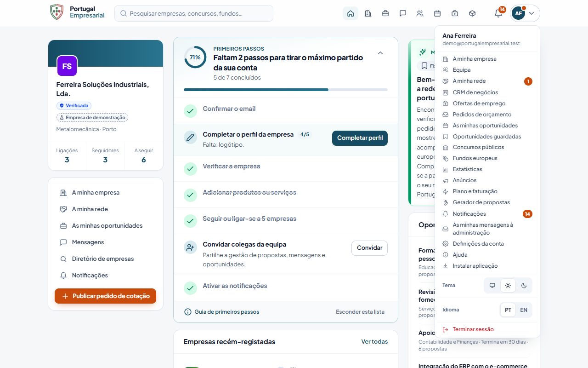Image resolution: width=588 pixels, height=368 pixels.
Task: Click Publicar pedido de cotação button
Action: pos(105,296)
